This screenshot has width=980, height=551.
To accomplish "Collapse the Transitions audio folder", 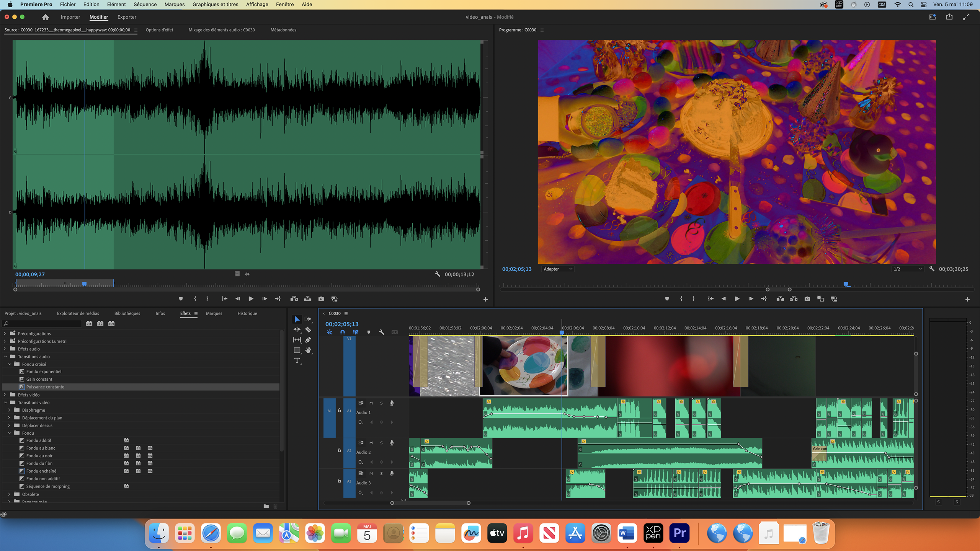I will 5,356.
